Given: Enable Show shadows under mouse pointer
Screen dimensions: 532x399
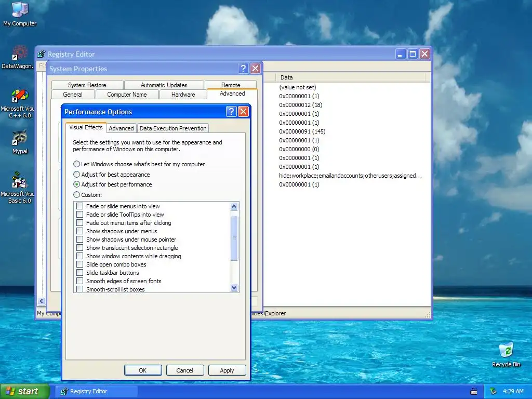Looking at the screenshot, I should point(79,239).
